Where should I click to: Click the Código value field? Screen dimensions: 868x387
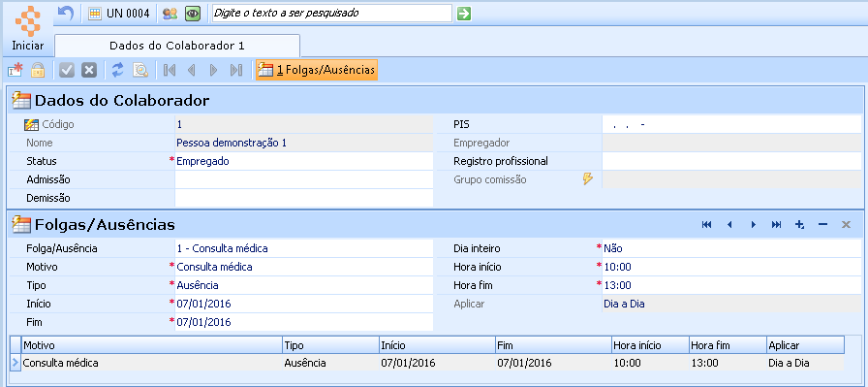tap(304, 125)
